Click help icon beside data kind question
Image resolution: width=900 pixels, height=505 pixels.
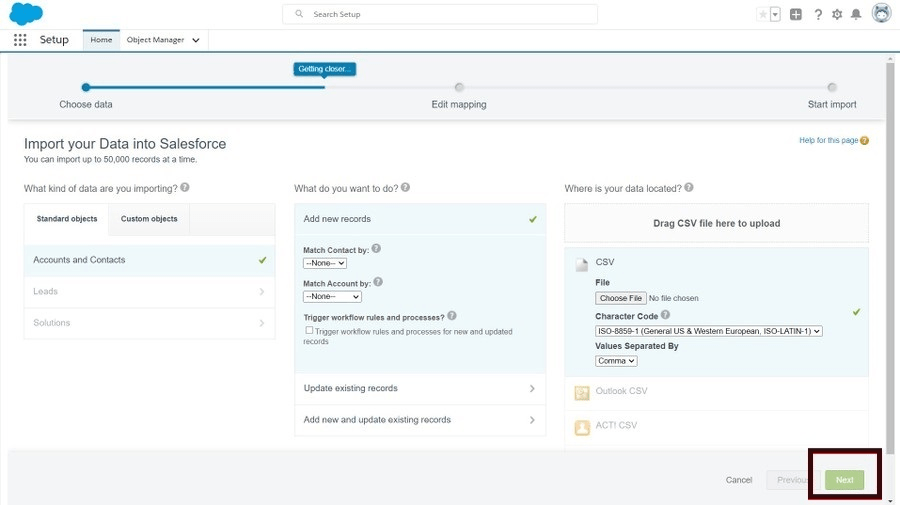185,187
